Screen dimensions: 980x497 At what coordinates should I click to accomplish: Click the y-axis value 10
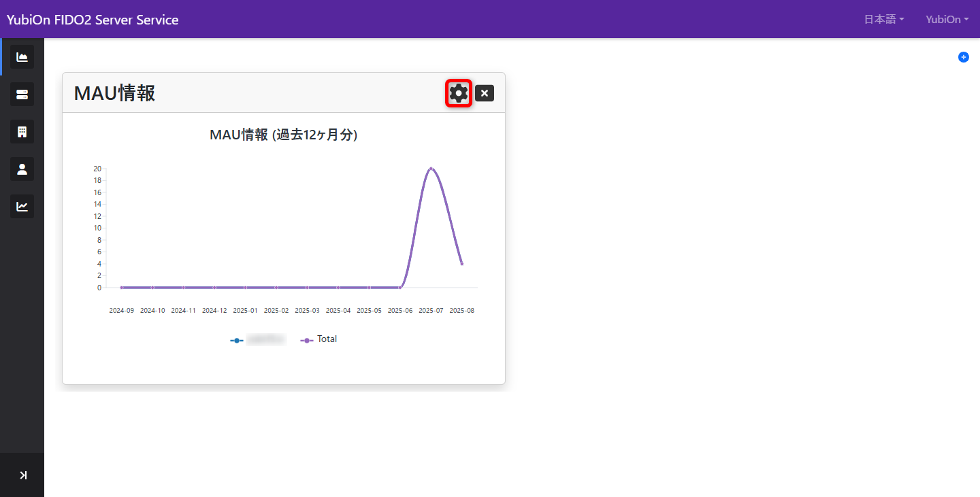coord(97,228)
